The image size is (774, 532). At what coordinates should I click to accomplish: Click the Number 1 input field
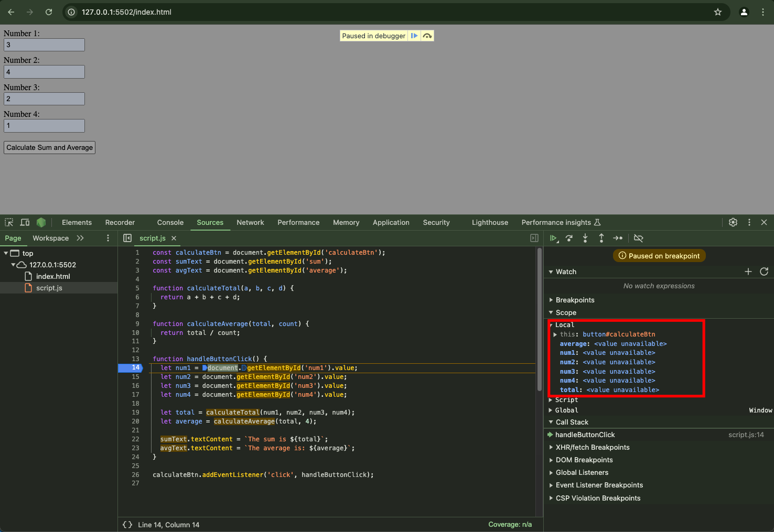(44, 45)
